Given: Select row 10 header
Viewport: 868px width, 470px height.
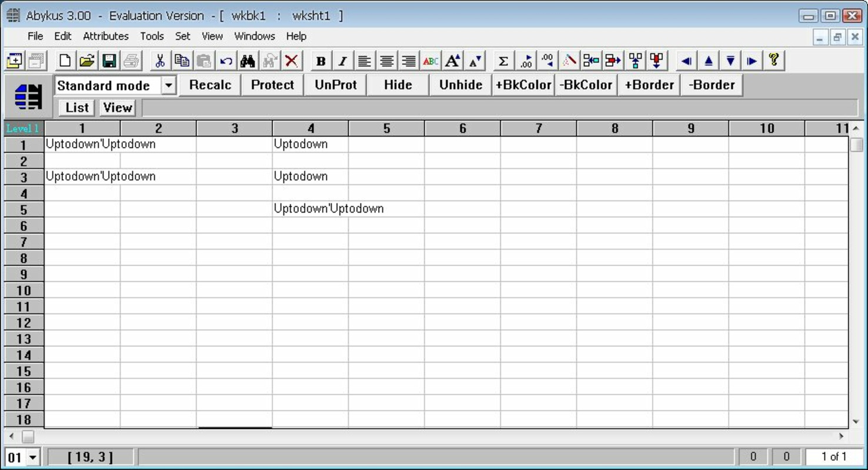Looking at the screenshot, I should 24,290.
